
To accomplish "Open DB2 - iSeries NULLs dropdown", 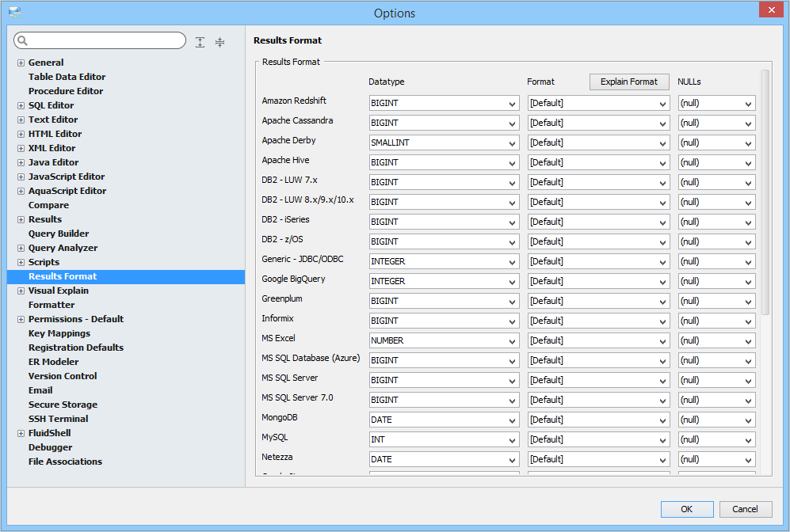I will [716, 222].
